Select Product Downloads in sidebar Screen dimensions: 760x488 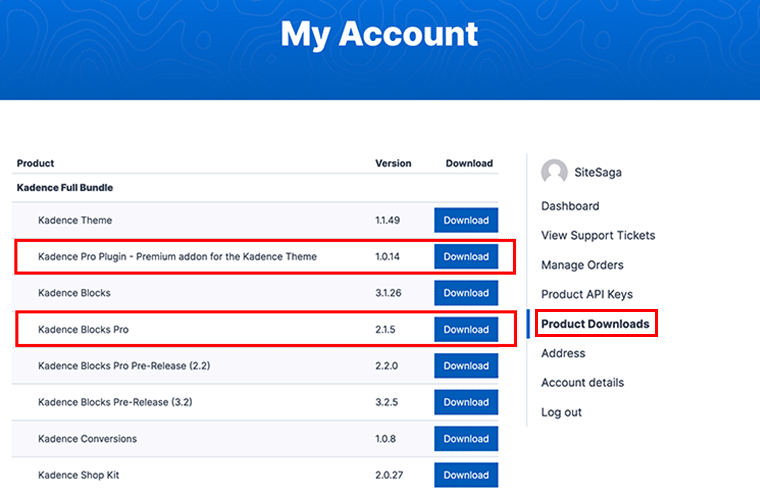[595, 324]
